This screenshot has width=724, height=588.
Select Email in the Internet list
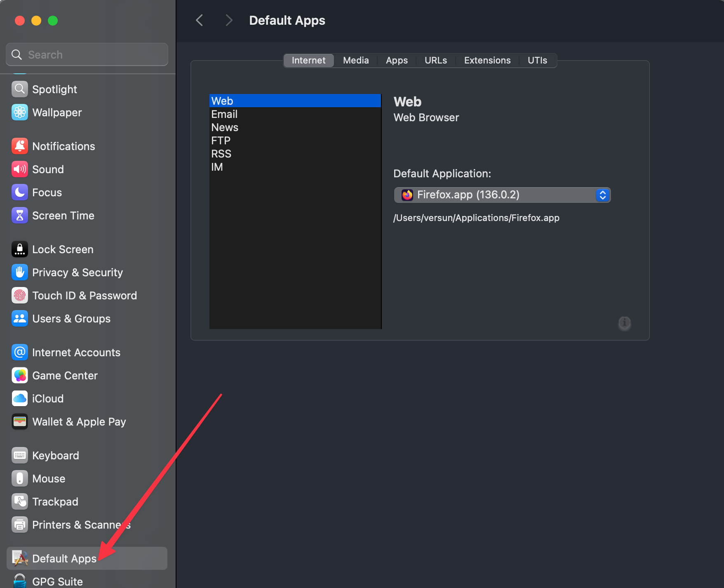click(x=224, y=114)
